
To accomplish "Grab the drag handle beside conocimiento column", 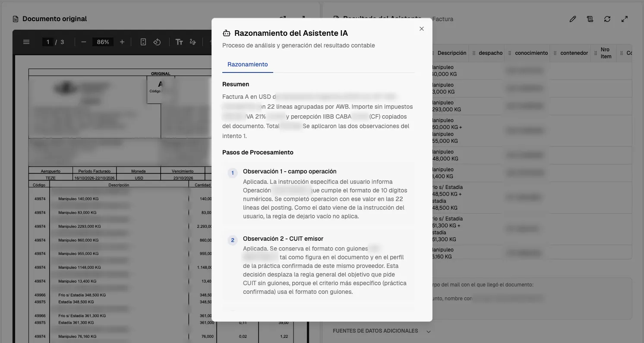I will click(510, 53).
